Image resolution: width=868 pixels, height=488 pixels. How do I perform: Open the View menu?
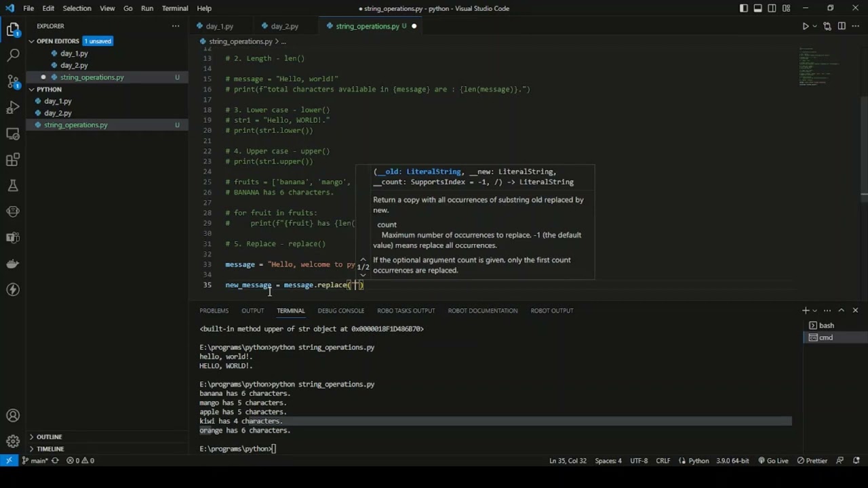(107, 8)
